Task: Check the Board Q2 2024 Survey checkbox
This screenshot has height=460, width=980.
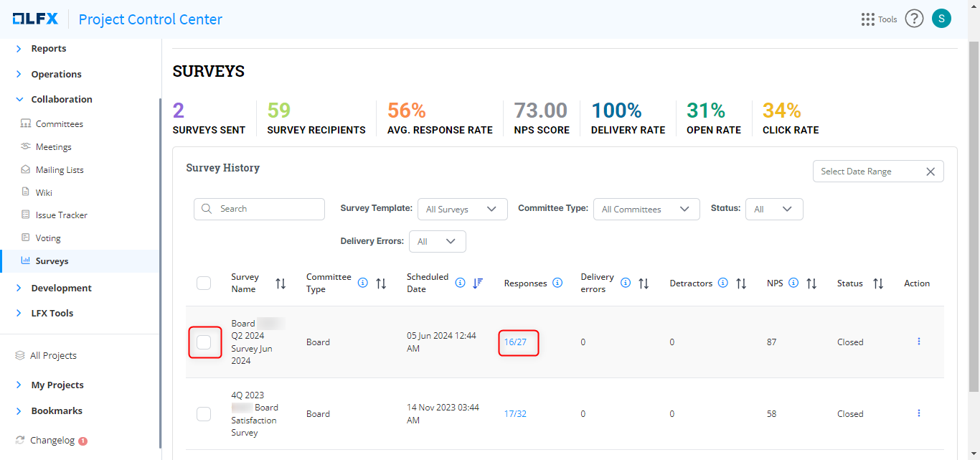Action: pos(204,342)
